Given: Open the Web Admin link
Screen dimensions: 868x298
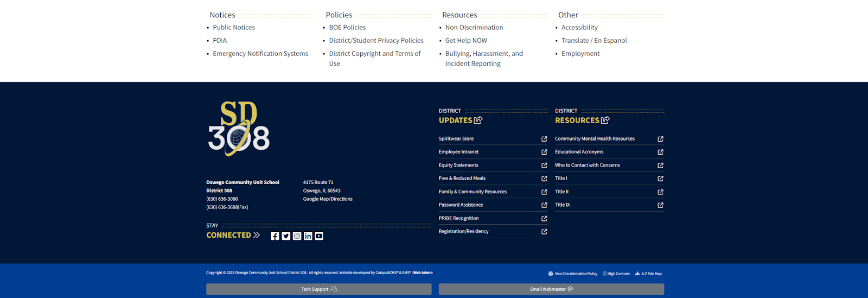Looking at the screenshot, I should 423,272.
